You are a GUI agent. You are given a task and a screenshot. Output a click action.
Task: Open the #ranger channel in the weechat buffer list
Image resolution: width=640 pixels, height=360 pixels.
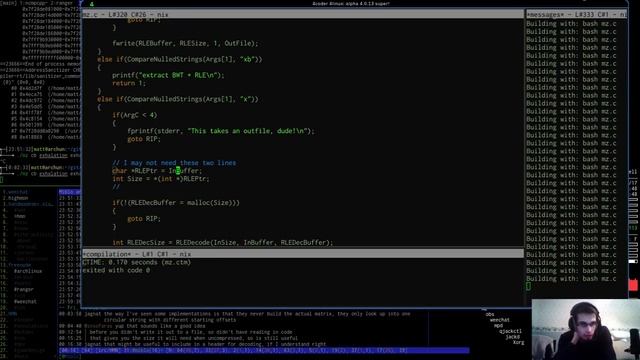tap(24, 289)
